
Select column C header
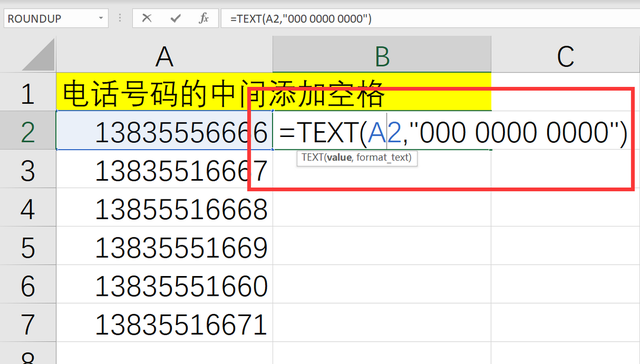pos(565,55)
